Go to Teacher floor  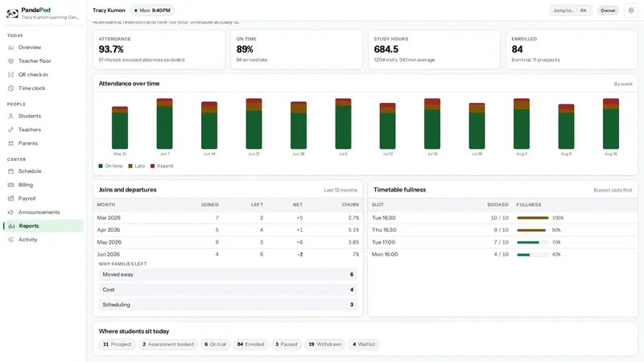43,61
